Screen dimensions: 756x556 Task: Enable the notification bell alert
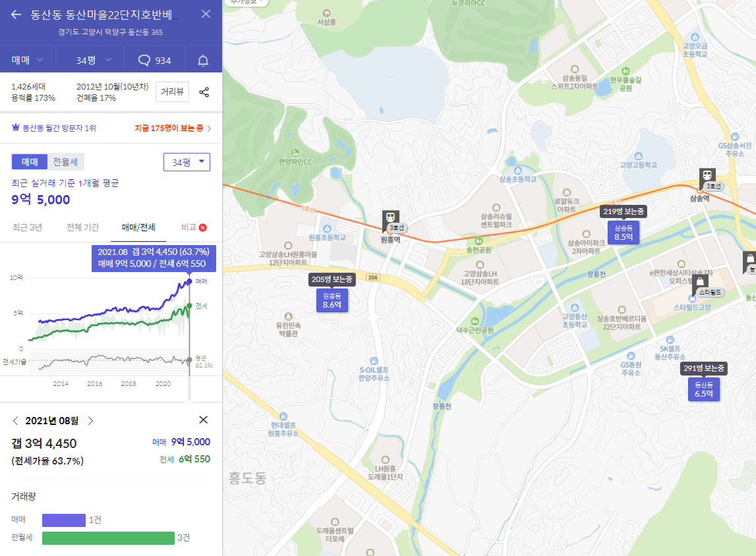(x=203, y=60)
